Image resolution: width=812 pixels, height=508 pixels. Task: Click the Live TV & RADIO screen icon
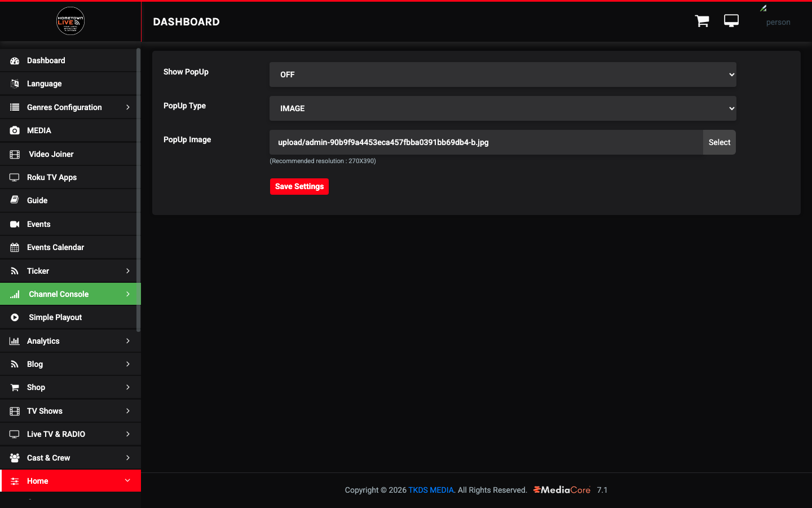tap(15, 434)
